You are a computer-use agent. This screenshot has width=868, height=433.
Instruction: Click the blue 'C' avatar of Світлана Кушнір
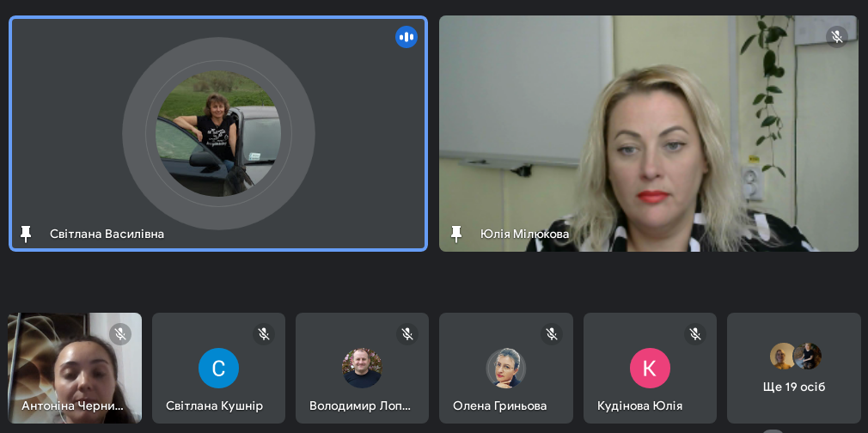[x=218, y=368]
